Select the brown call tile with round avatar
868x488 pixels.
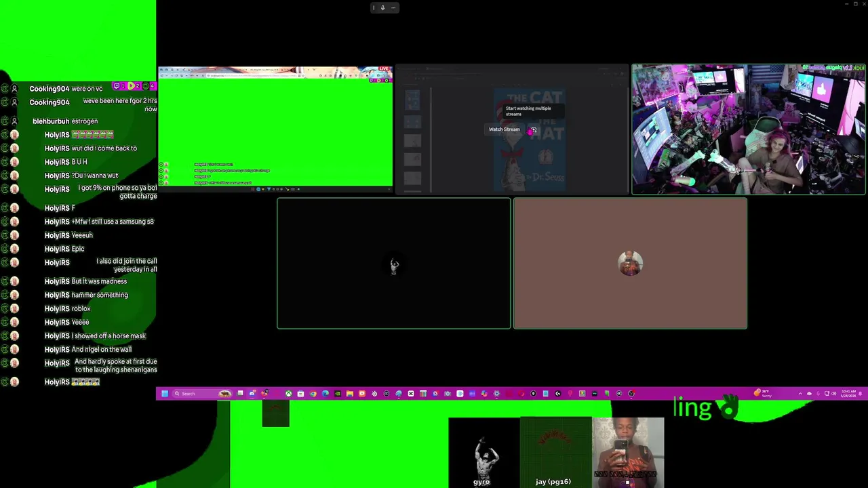point(630,264)
